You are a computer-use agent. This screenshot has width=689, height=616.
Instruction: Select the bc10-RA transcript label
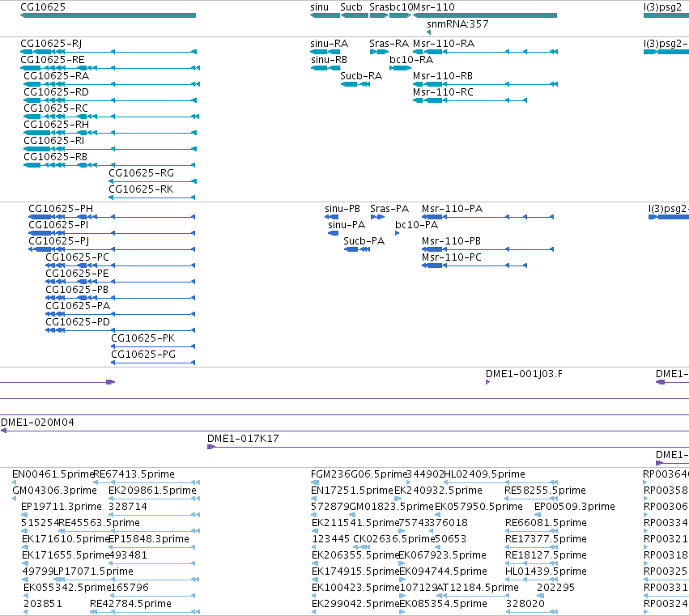click(x=411, y=60)
